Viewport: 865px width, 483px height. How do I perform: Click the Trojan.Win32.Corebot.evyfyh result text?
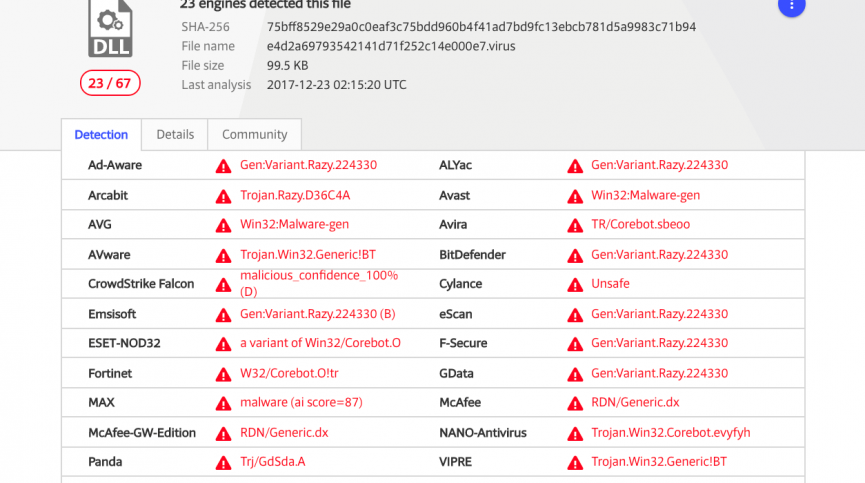point(670,433)
